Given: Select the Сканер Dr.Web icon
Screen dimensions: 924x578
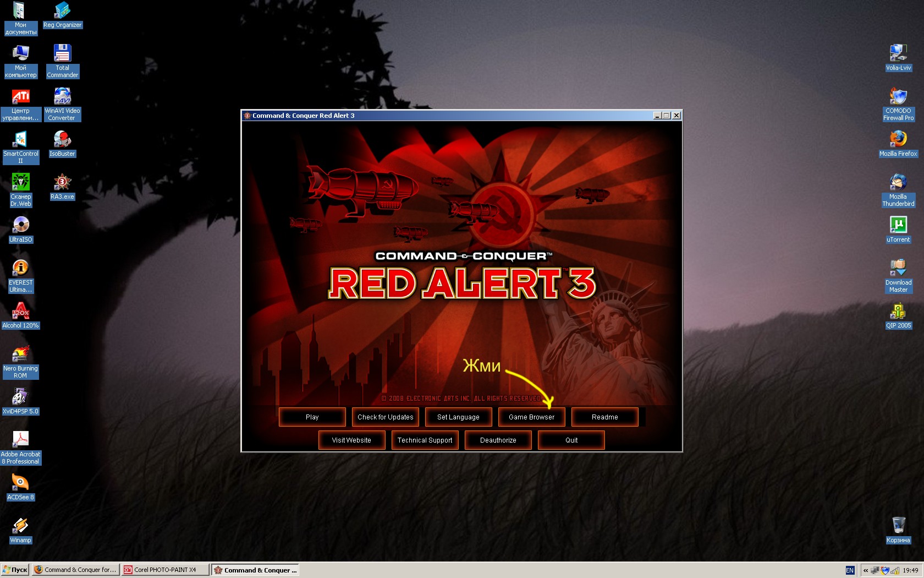Looking at the screenshot, I should pyautogui.click(x=20, y=190).
